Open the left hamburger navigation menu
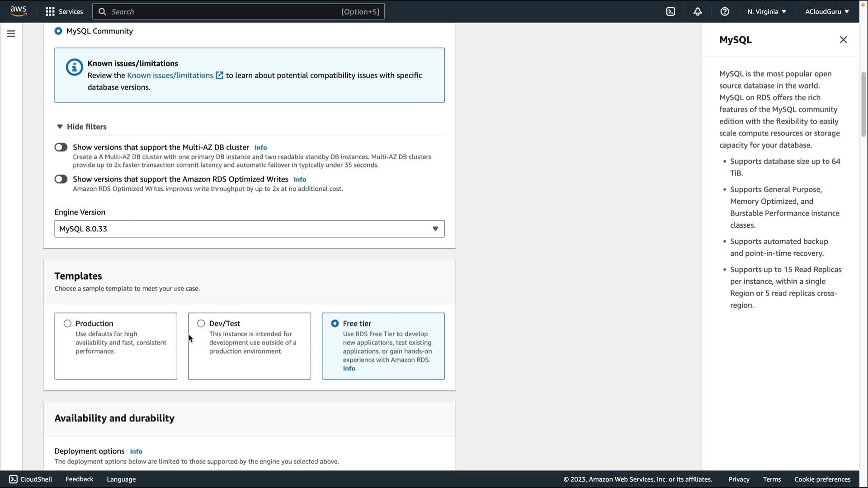This screenshot has width=868, height=488. point(11,34)
